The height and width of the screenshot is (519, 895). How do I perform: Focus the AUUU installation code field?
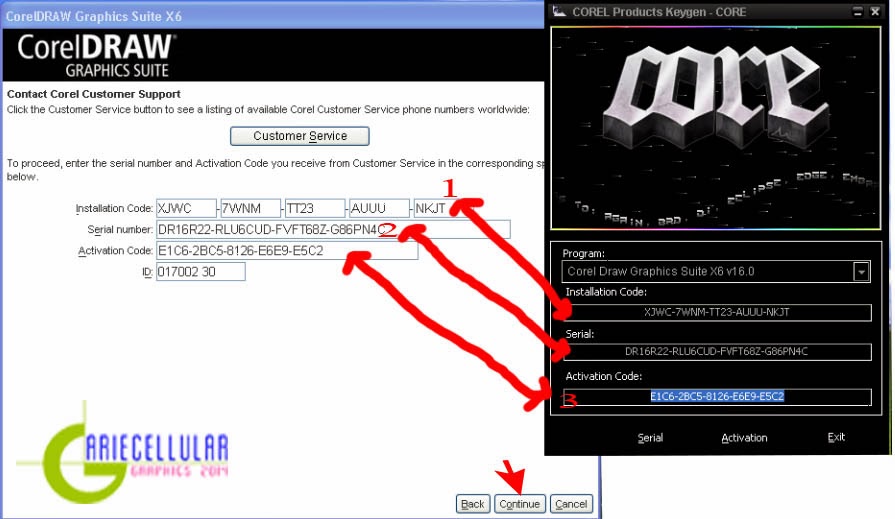tap(380, 208)
